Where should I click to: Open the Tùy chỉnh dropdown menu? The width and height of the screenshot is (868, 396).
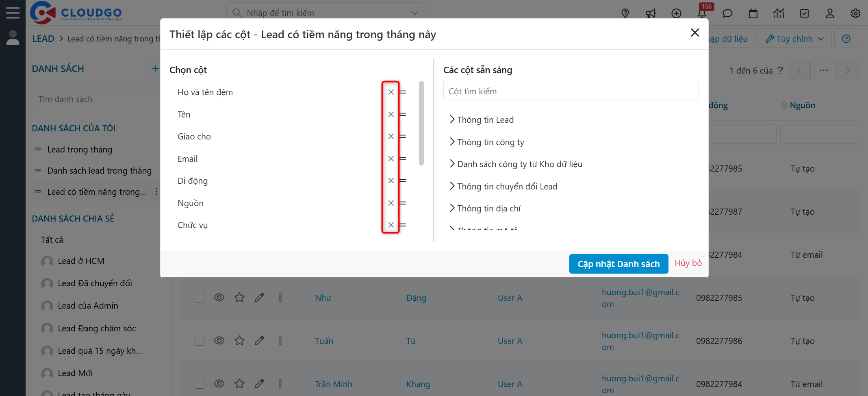click(x=794, y=38)
